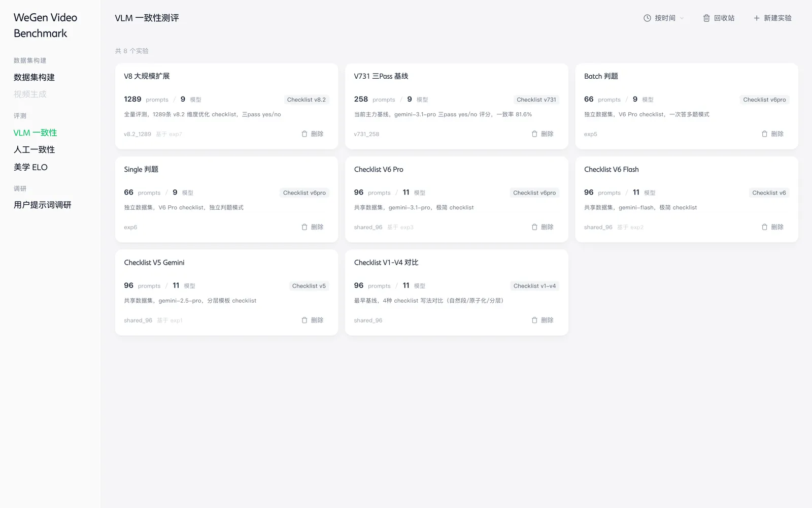Select VLM 一致性 sidebar item
This screenshot has width=812, height=508.
(35, 133)
